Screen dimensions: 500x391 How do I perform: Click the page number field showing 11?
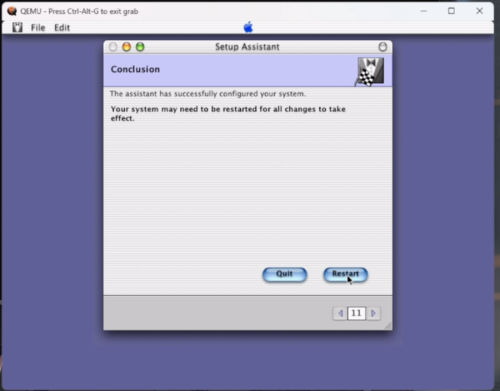(356, 313)
